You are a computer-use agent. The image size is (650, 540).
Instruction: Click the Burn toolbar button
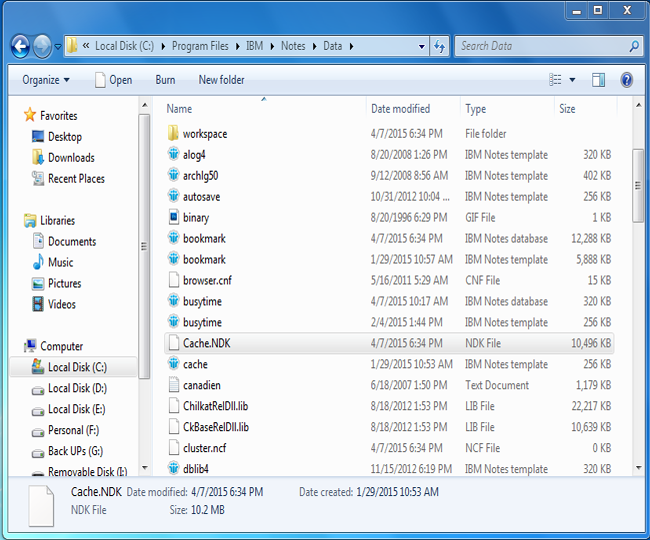point(165,80)
